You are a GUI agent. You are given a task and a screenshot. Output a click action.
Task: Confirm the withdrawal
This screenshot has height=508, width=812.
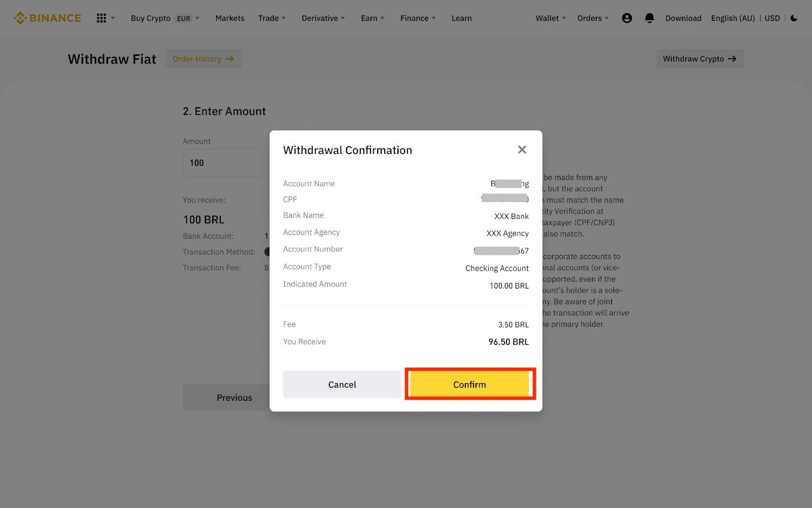469,385
